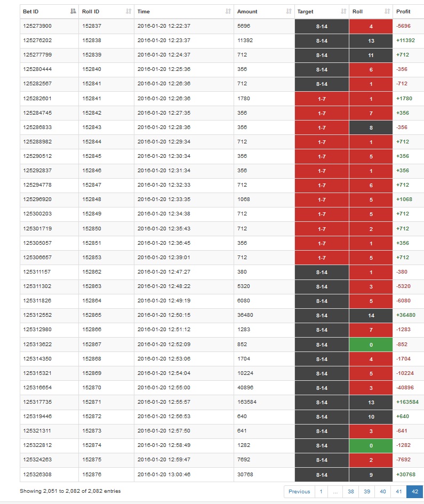
Task: Click the +163584 profit value
Action: pyautogui.click(x=407, y=402)
